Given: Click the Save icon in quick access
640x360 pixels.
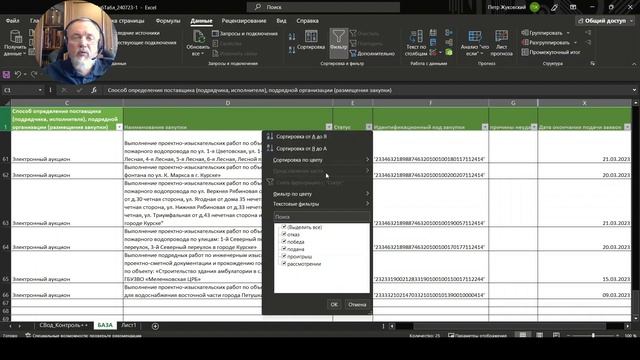Looking at the screenshot, I should point(6,75).
